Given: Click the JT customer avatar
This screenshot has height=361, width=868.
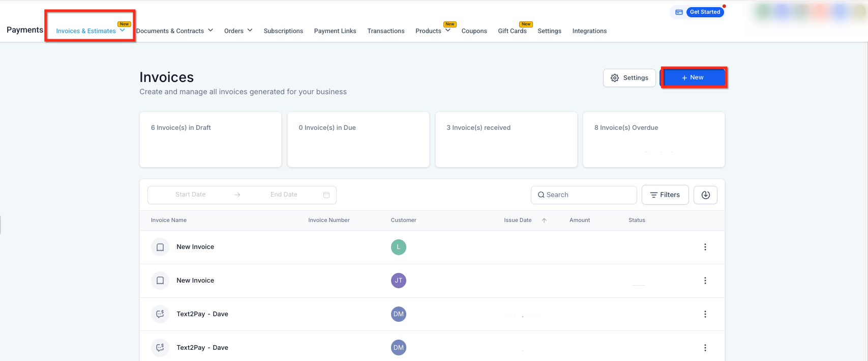Looking at the screenshot, I should click(399, 281).
